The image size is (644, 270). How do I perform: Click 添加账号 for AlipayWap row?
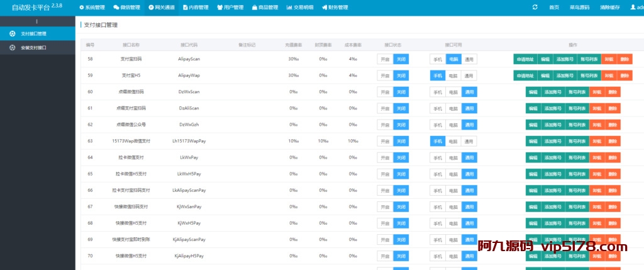565,76
